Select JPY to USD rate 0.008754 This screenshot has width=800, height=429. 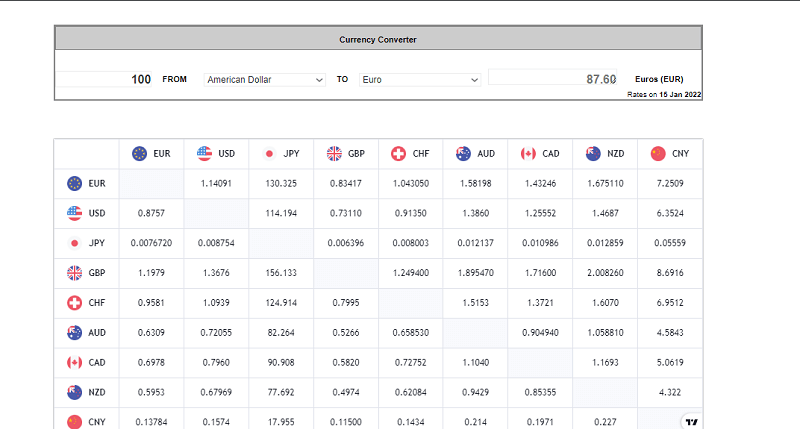tap(216, 243)
